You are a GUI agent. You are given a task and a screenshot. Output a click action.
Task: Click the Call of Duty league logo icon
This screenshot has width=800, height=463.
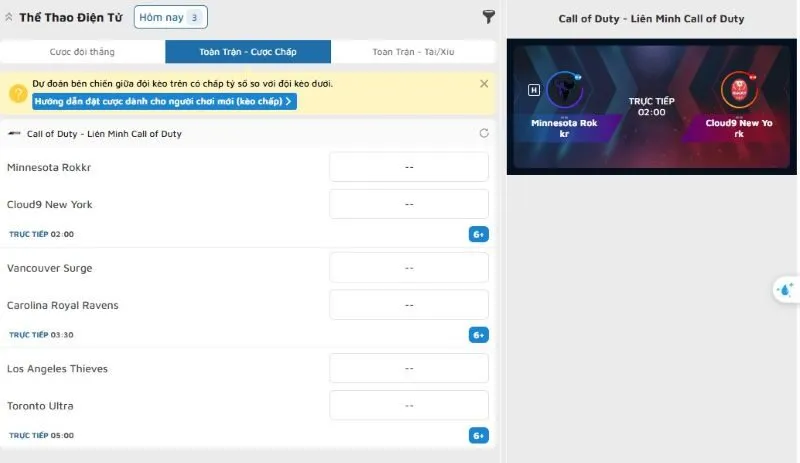[x=14, y=133]
